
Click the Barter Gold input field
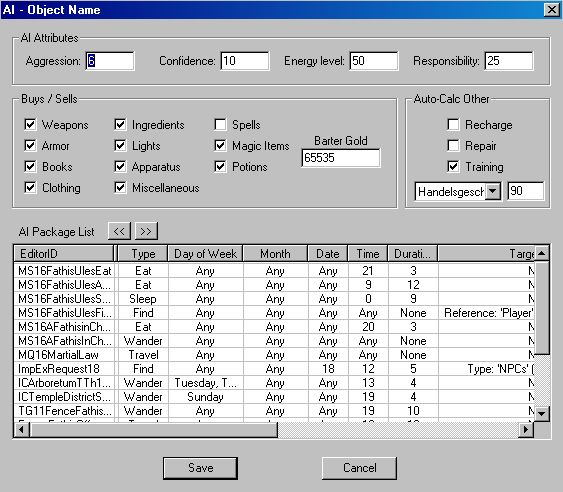pos(341,158)
